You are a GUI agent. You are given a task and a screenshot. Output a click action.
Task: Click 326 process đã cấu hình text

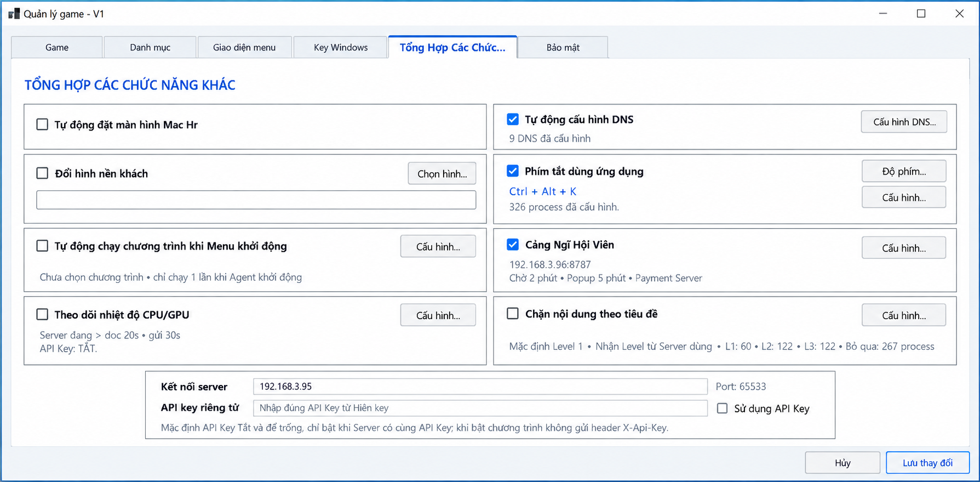(x=564, y=207)
